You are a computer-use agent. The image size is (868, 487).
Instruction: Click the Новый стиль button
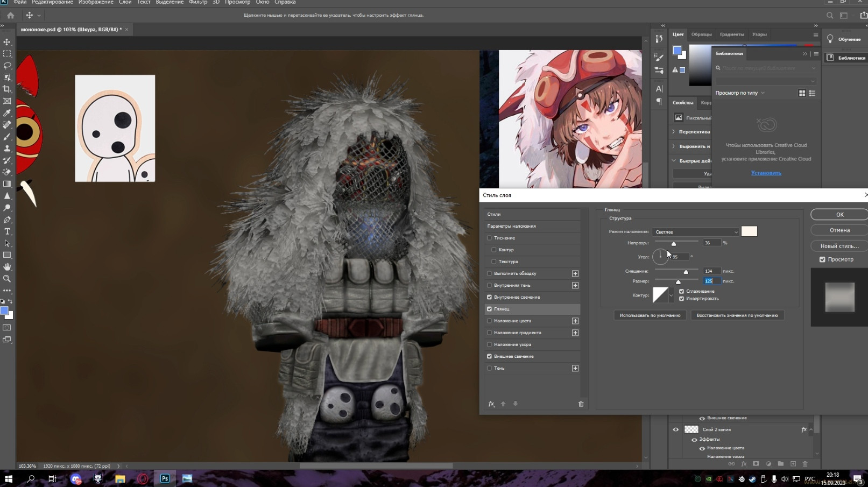tap(839, 246)
